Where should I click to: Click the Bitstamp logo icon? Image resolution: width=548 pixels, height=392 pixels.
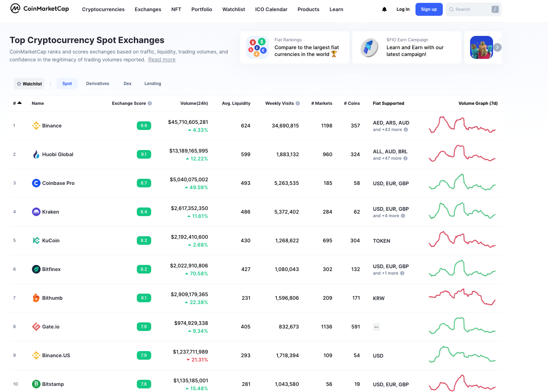(36, 384)
